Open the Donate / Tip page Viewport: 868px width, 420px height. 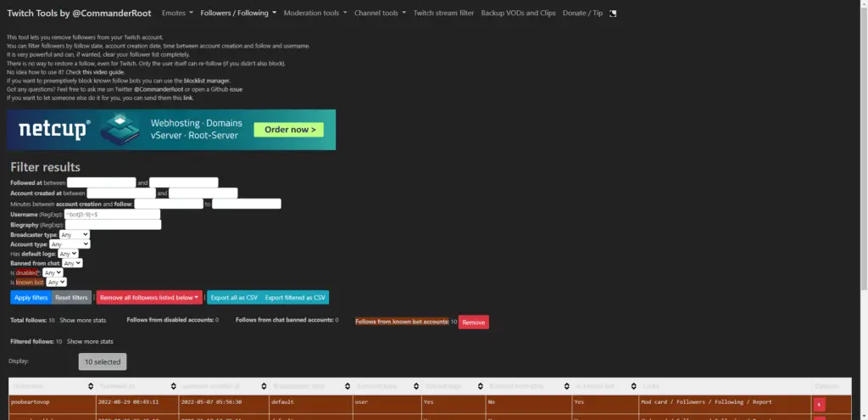[x=583, y=13]
